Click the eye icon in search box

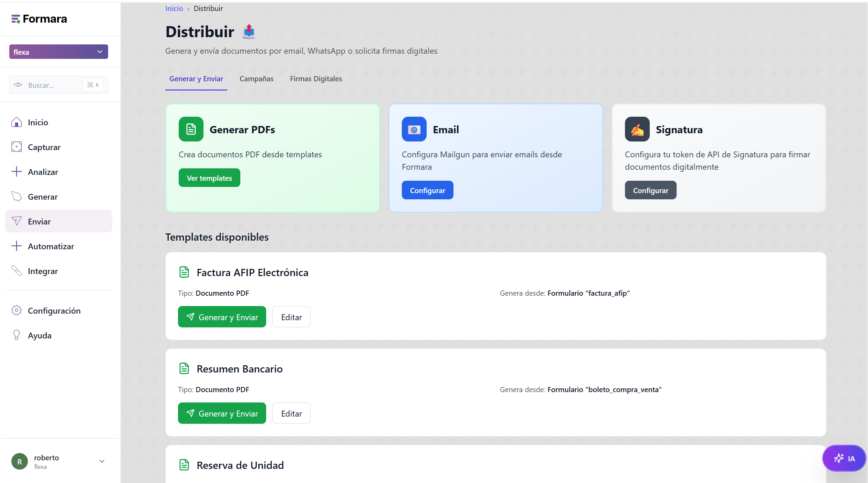(18, 85)
